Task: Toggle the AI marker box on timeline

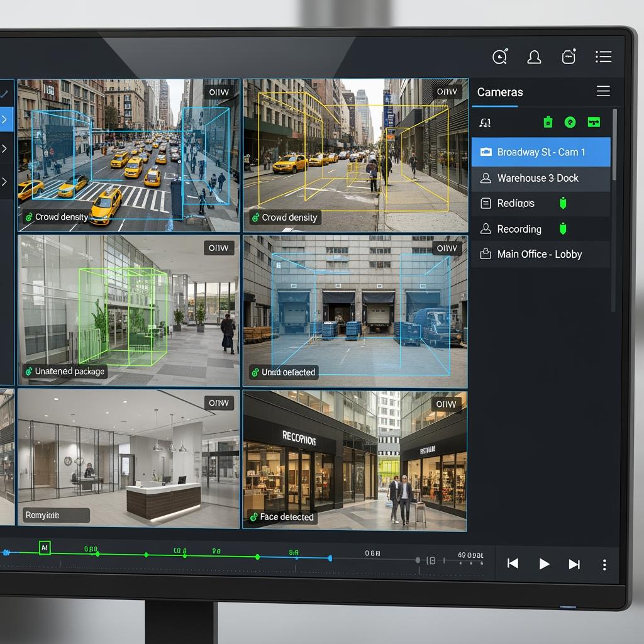Action: (x=45, y=548)
